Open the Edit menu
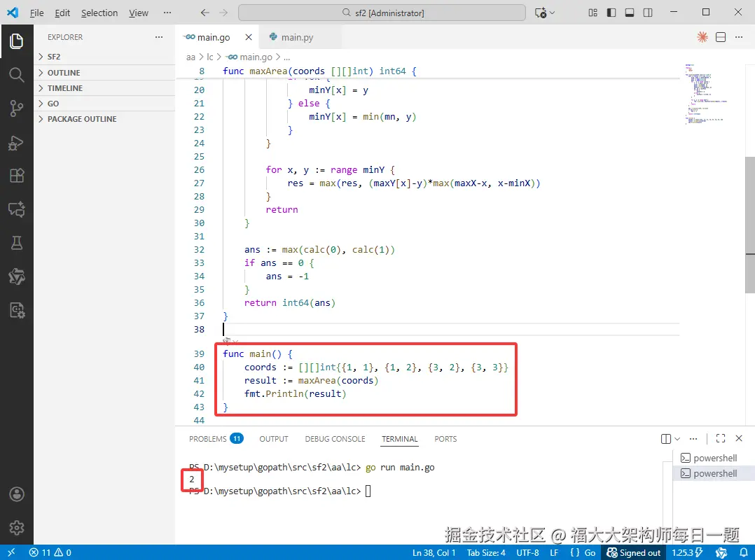Viewport: 755px width, 560px height. [62, 13]
